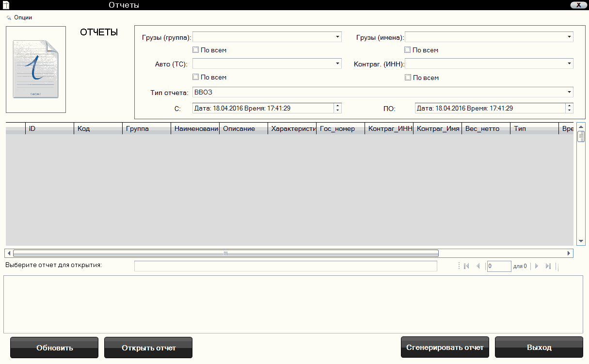
Task: Click the Обновить button
Action: 54,348
